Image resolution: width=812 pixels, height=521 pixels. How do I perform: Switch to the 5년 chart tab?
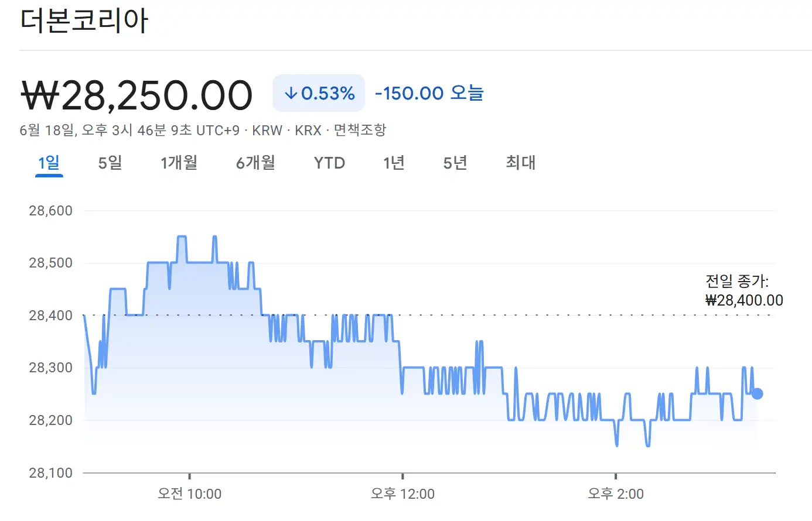(x=455, y=163)
